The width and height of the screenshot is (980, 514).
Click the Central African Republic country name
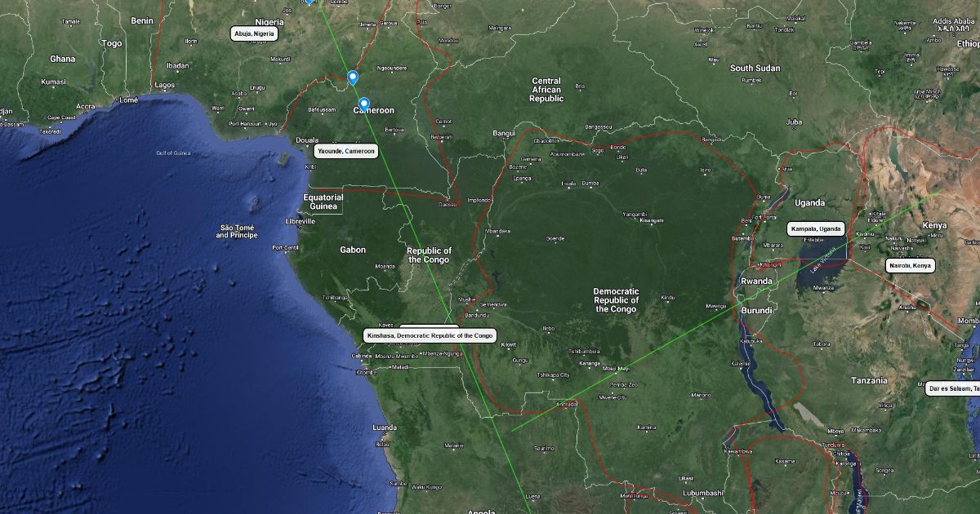pyautogui.click(x=546, y=90)
